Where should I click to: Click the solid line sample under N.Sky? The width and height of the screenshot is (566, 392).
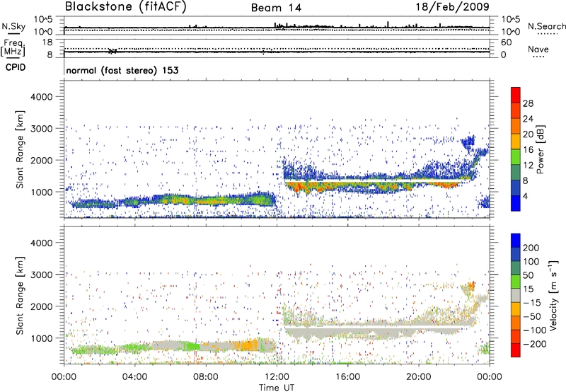(13, 33)
